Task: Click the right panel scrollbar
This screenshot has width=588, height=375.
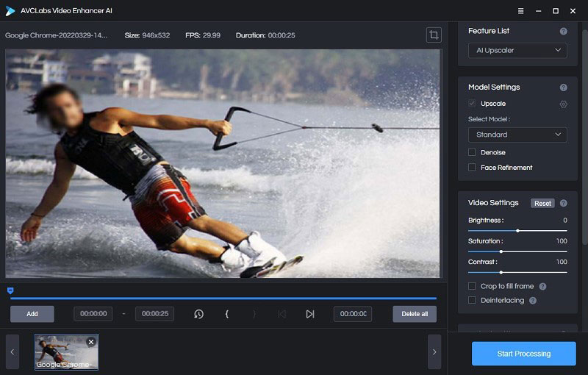Action: 584,137
